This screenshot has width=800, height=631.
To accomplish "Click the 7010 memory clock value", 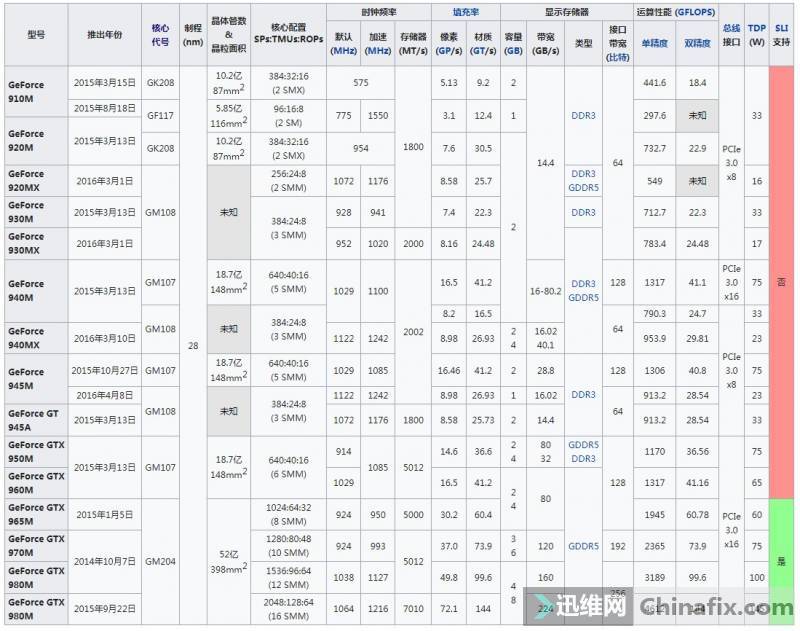I will (x=413, y=609).
